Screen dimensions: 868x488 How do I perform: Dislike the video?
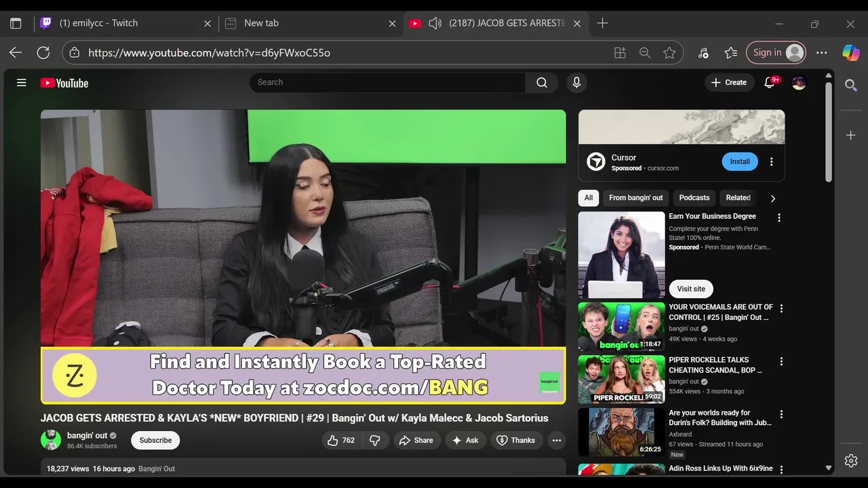[x=375, y=441]
